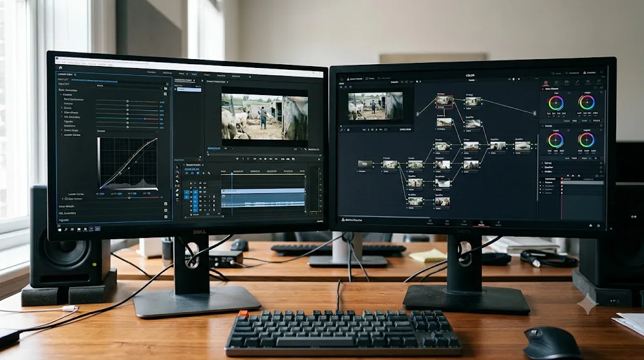This screenshot has height=360, width=644.
Task: Click the HSL Secondary section header in Lumetri
Action: (67, 213)
